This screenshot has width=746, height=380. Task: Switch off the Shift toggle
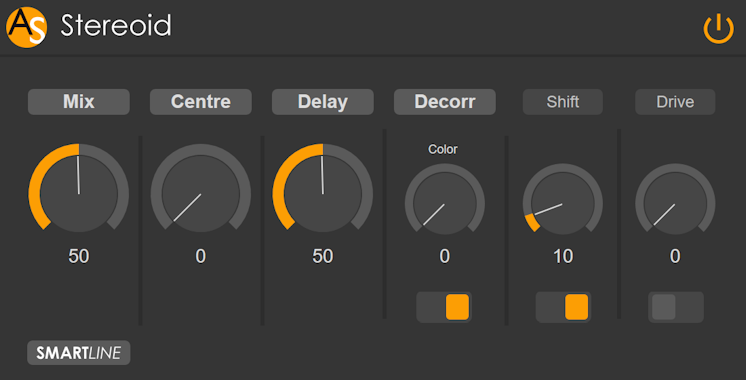563,307
